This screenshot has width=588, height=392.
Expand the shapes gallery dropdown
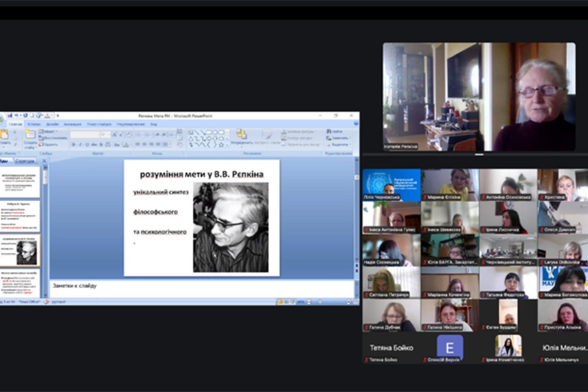click(x=226, y=144)
